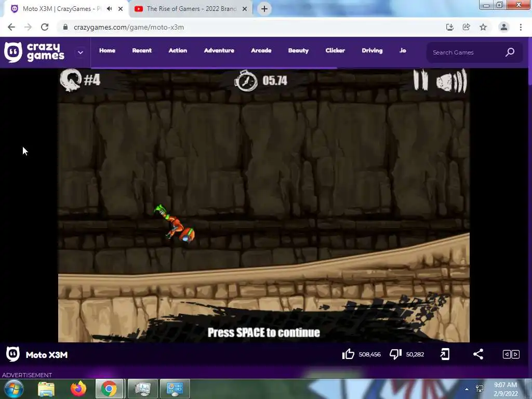Click the 508,456 likes count
This screenshot has width=532, height=399.
pyautogui.click(x=369, y=354)
